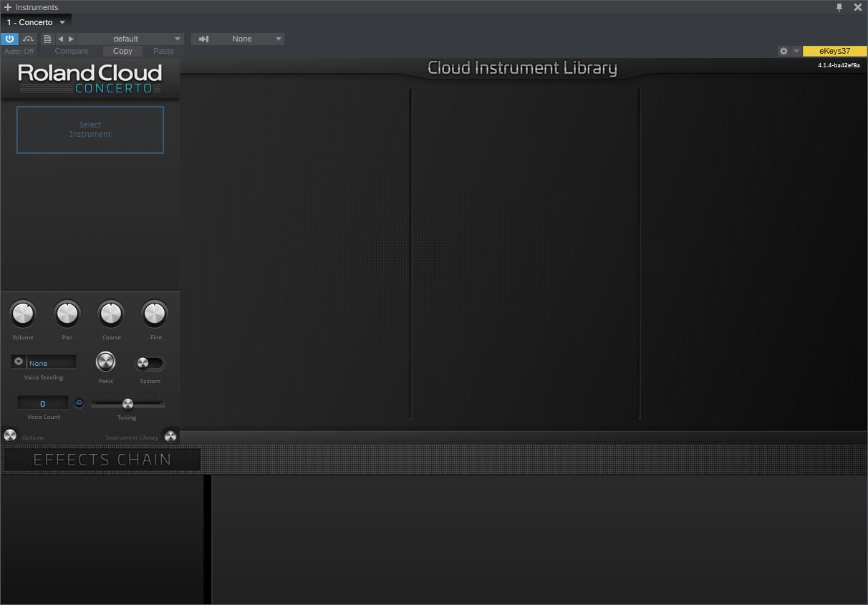Click the Fine tuning knob
868x605 pixels.
(x=155, y=314)
